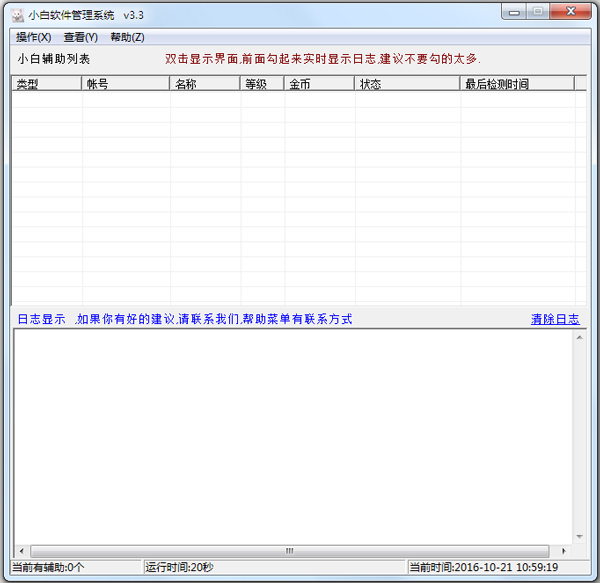Click the 等级 column header
This screenshot has width=600, height=583.
(x=262, y=84)
